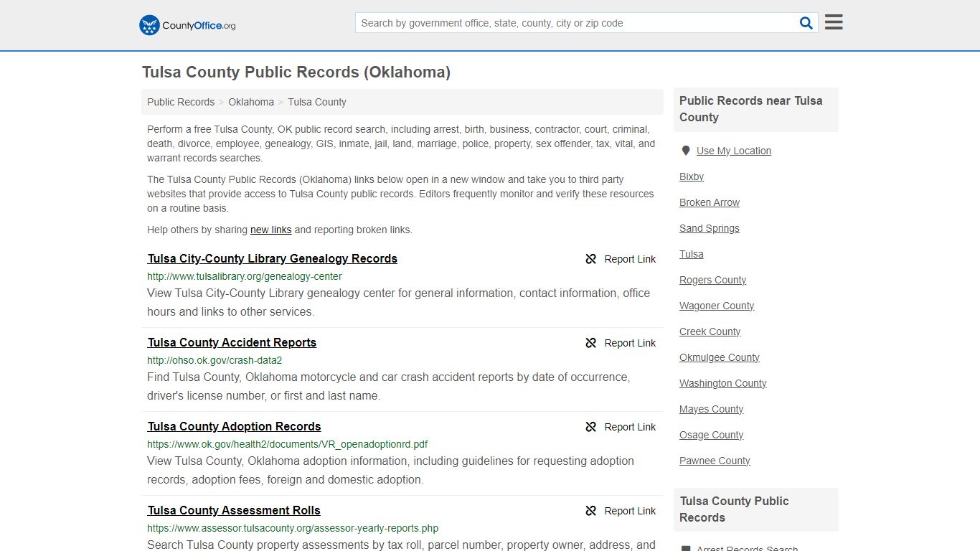Screen dimensions: 980x551
Task: Select Mayes County link
Action: (712, 409)
